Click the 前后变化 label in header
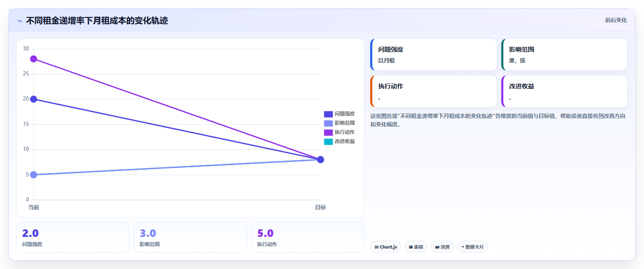The image size is (644, 269). (616, 20)
